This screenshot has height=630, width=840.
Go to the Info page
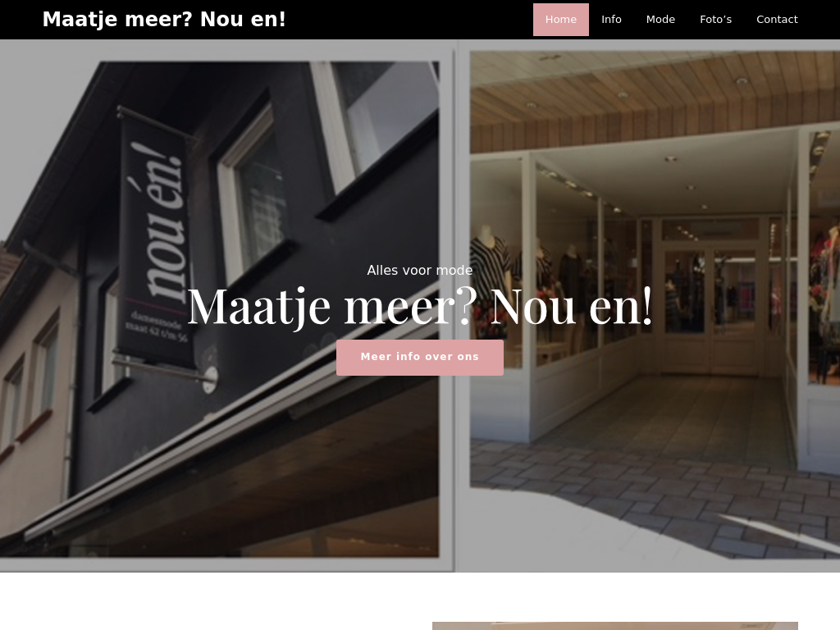(611, 20)
